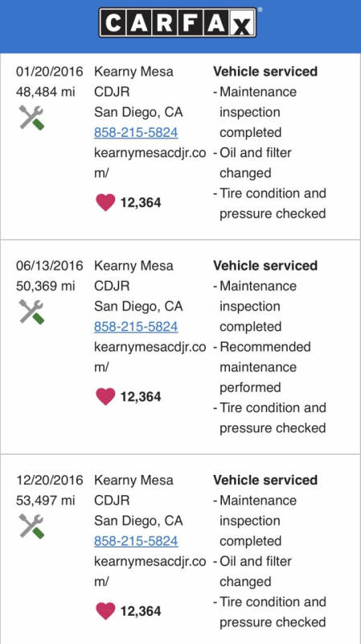Click wrench service icon for 06/13/2016 record
Image resolution: width=361 pixels, height=644 pixels.
pos(31,312)
